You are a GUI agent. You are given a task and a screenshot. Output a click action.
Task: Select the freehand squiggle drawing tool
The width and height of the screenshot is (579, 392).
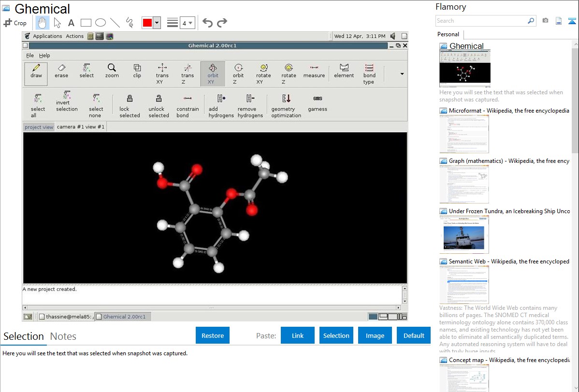point(129,23)
